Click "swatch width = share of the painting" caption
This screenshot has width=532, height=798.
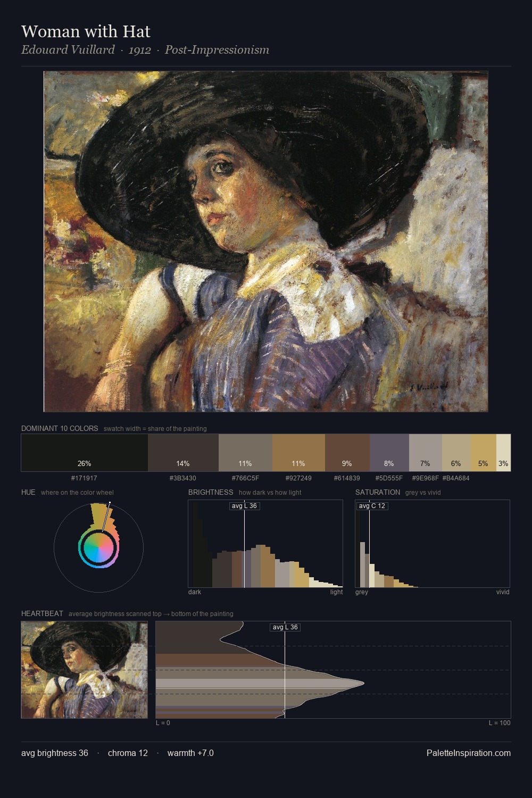tap(155, 429)
